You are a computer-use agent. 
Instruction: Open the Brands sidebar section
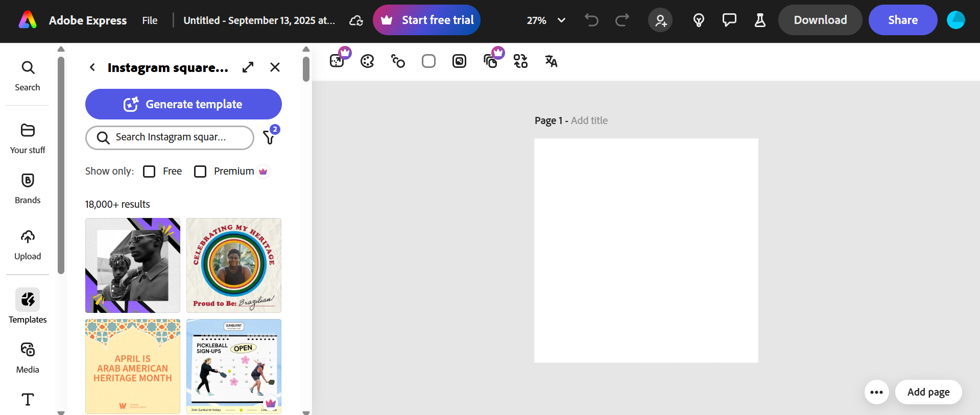click(28, 188)
